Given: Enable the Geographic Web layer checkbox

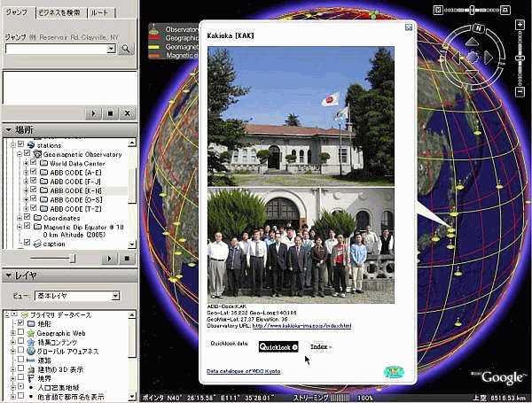Looking at the screenshot, I should 20,332.
